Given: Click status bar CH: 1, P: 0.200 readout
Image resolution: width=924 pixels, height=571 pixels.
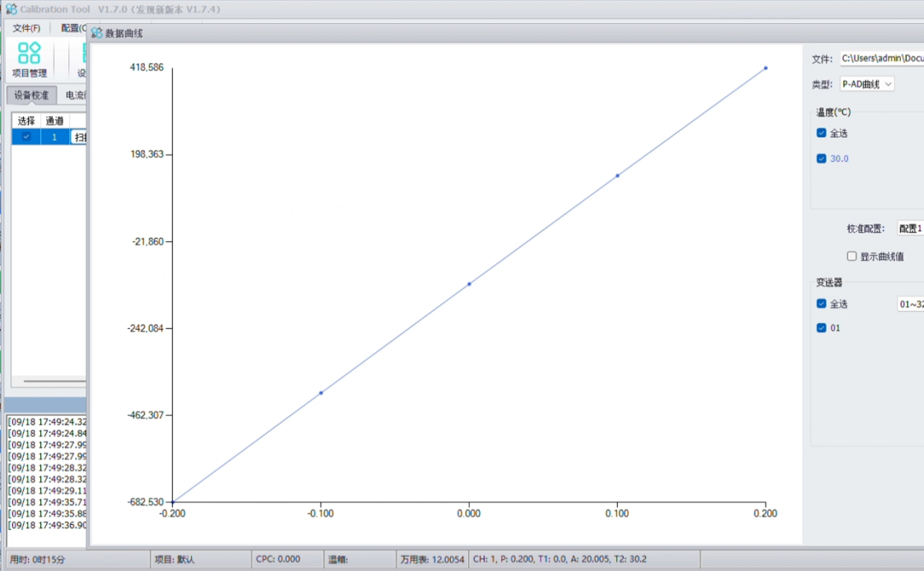Looking at the screenshot, I should tap(560, 559).
